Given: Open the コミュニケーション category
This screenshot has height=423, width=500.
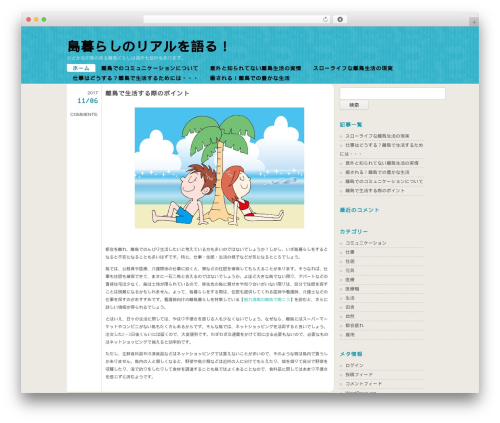Looking at the screenshot, I should 366,243.
